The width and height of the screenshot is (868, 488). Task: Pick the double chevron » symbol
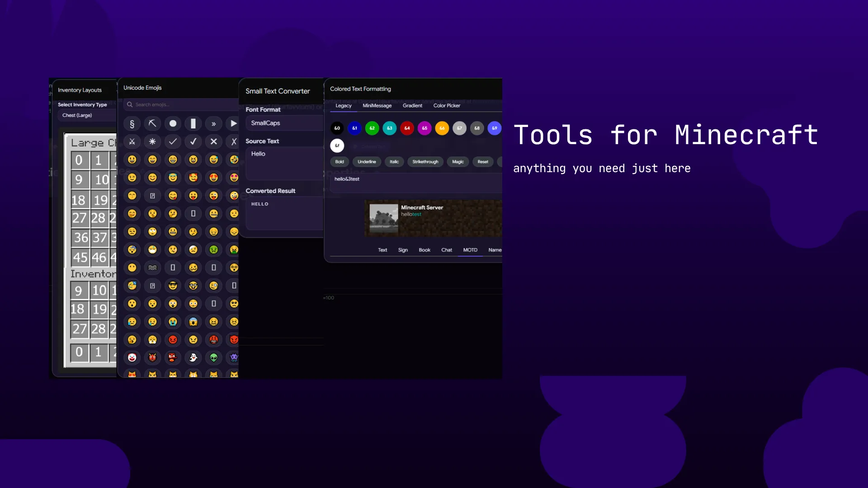point(213,124)
